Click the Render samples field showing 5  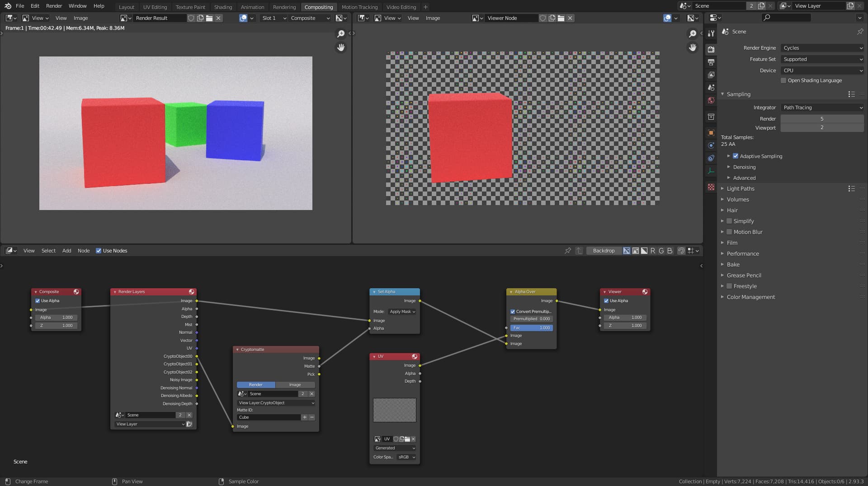tap(822, 119)
